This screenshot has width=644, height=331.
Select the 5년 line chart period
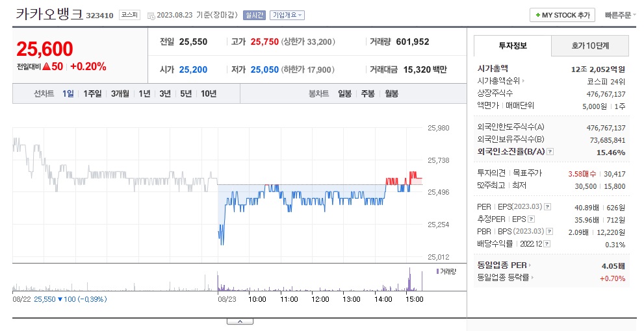point(186,93)
